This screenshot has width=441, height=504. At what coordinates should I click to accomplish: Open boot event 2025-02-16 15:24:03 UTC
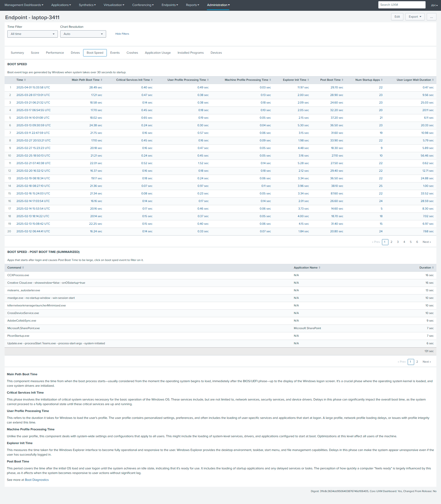(33, 193)
